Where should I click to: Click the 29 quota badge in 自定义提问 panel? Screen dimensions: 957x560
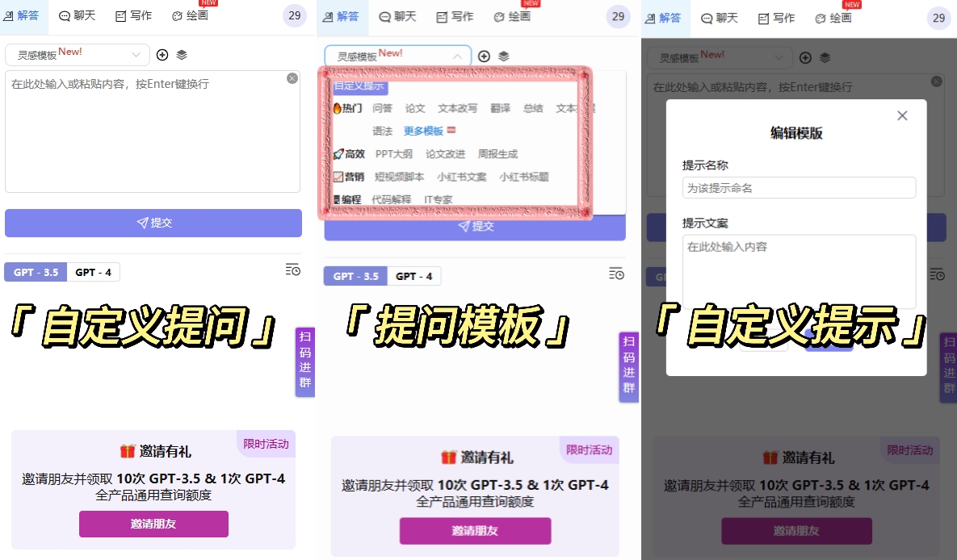click(295, 15)
